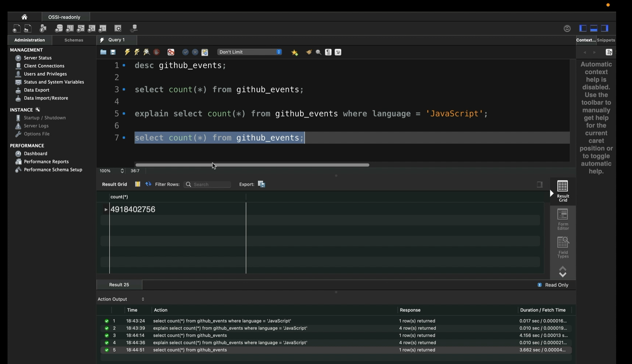Commit the current transaction

tap(185, 52)
